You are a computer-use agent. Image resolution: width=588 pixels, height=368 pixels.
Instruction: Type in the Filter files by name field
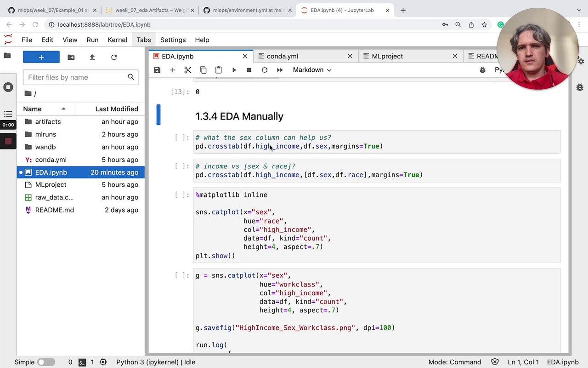tap(76, 77)
